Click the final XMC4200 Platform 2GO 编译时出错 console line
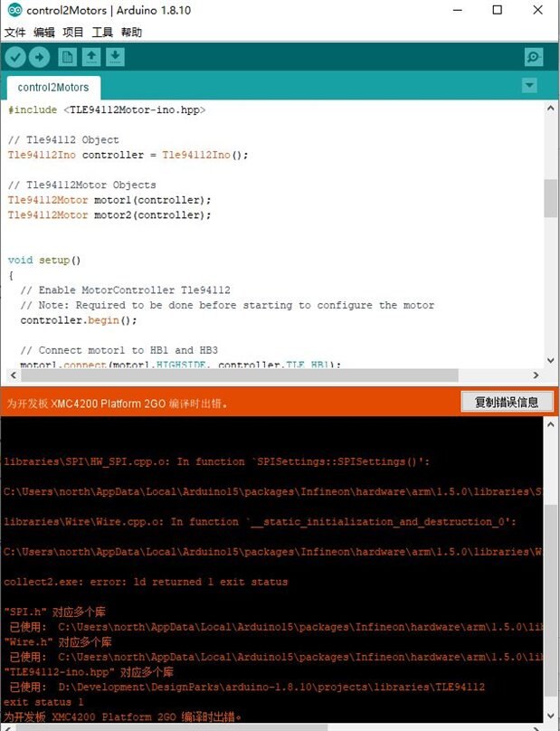Viewport: 560px width, 731px height. tap(123, 717)
